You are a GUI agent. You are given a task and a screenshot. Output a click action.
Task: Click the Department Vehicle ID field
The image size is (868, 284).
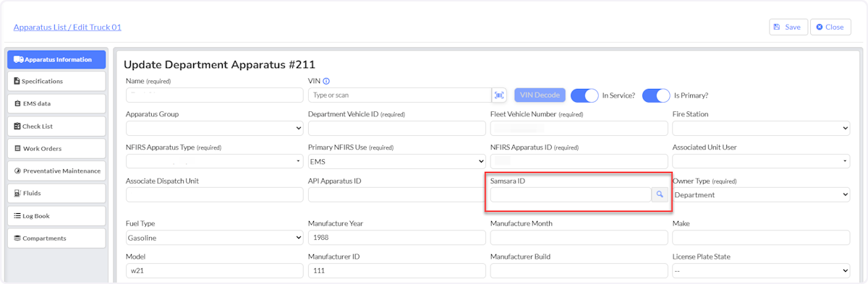(x=396, y=128)
